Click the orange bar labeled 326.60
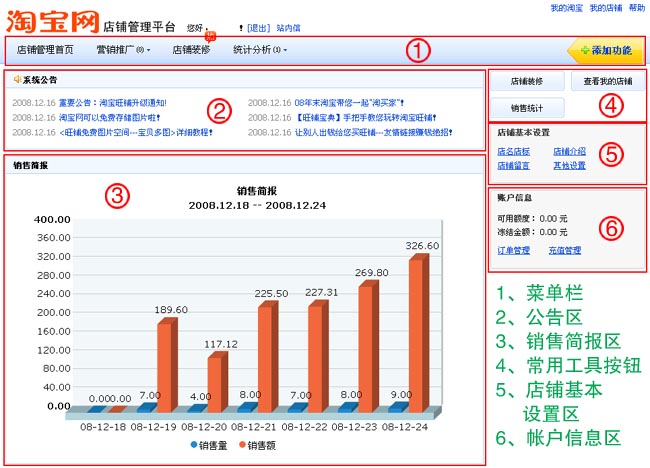 coord(419,333)
